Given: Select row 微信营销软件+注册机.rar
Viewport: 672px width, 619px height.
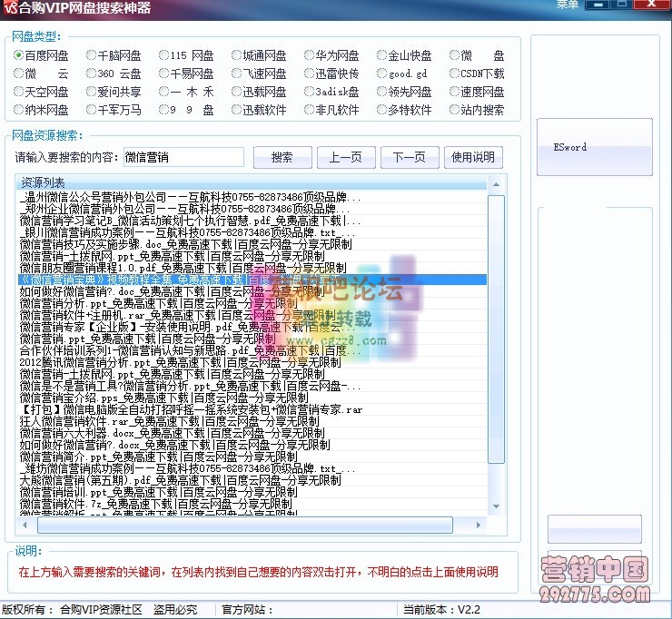Looking at the screenshot, I should pos(252,315).
